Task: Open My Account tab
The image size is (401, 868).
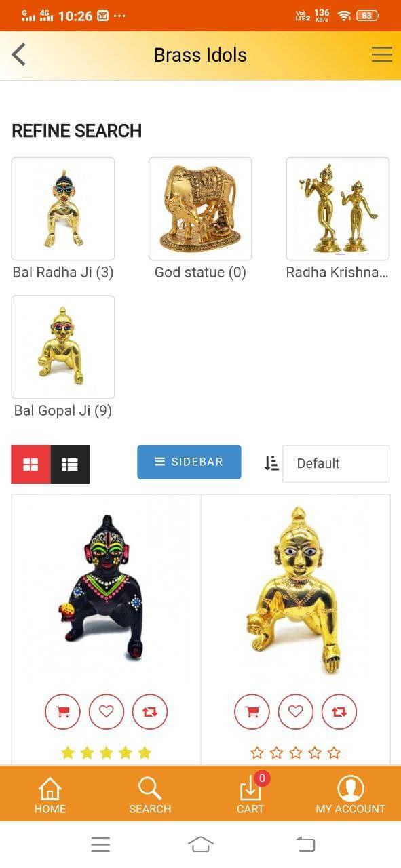Action: [350, 795]
